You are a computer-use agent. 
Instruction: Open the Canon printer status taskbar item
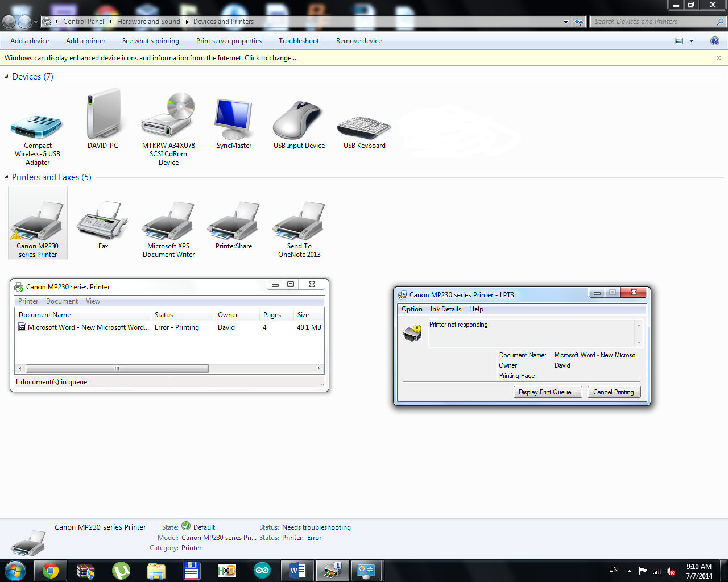333,571
